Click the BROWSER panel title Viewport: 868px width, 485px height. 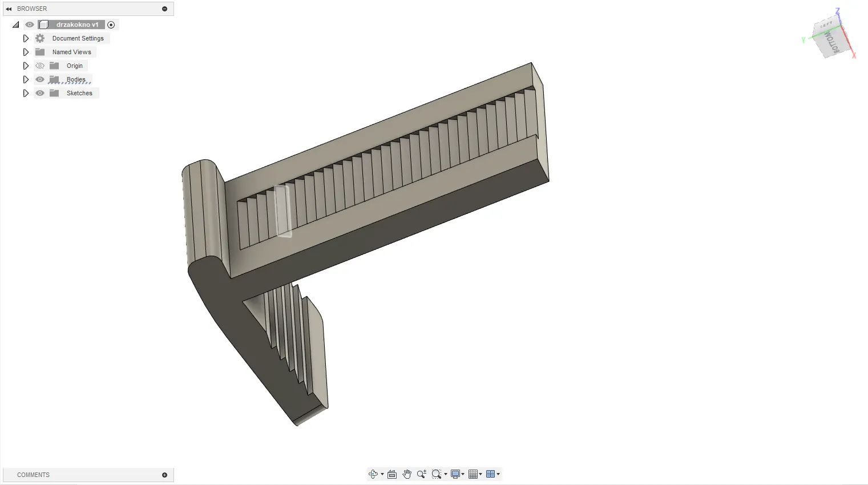click(x=32, y=9)
